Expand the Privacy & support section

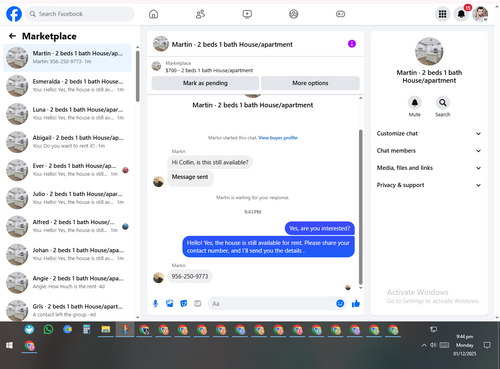pyautogui.click(x=429, y=185)
